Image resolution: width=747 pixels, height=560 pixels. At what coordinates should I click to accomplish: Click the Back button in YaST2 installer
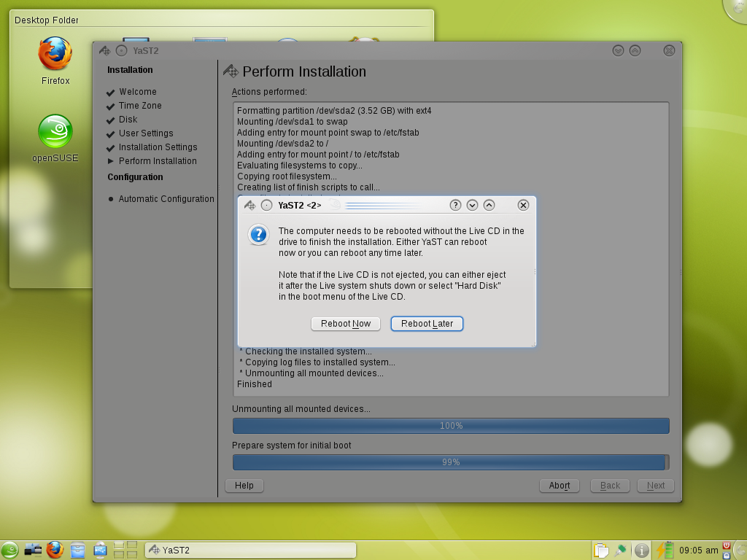coord(611,486)
